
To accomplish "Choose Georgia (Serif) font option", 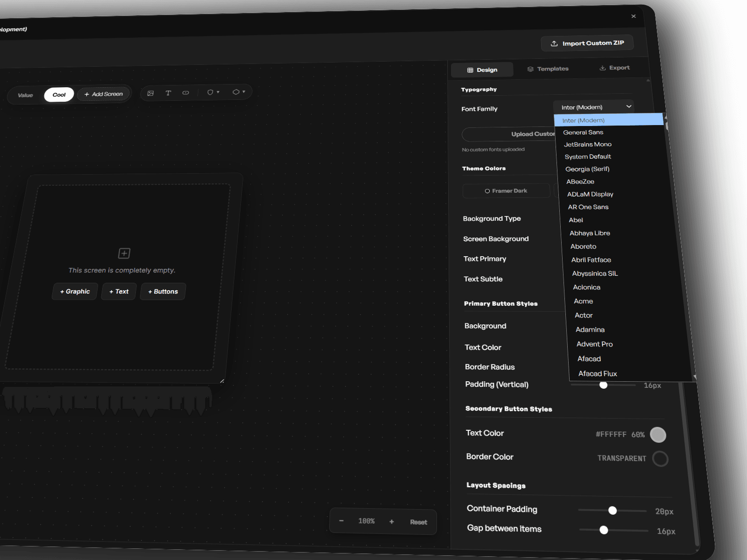I will [x=587, y=169].
